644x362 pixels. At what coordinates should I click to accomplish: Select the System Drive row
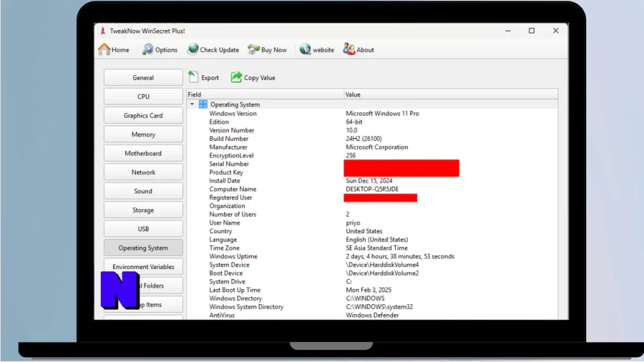372,282
